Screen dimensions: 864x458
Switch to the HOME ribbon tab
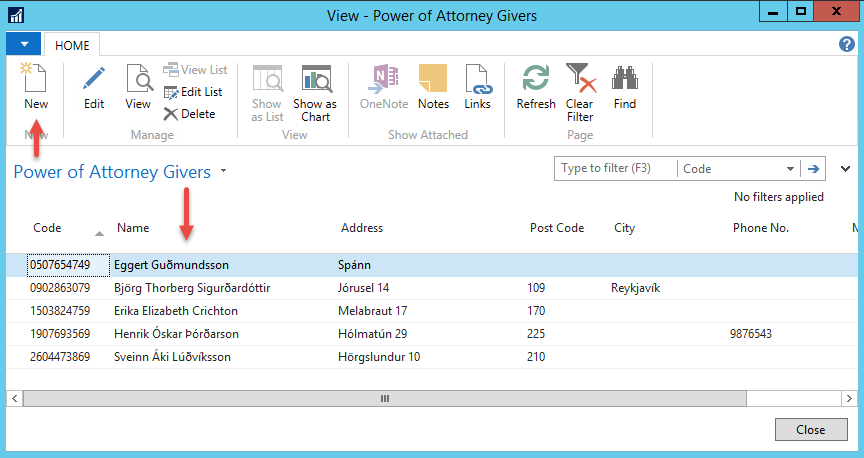72,46
